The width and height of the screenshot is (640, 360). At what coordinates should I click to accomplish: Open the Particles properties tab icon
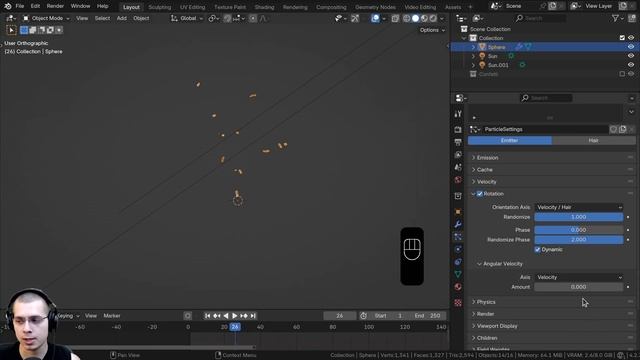(458, 237)
